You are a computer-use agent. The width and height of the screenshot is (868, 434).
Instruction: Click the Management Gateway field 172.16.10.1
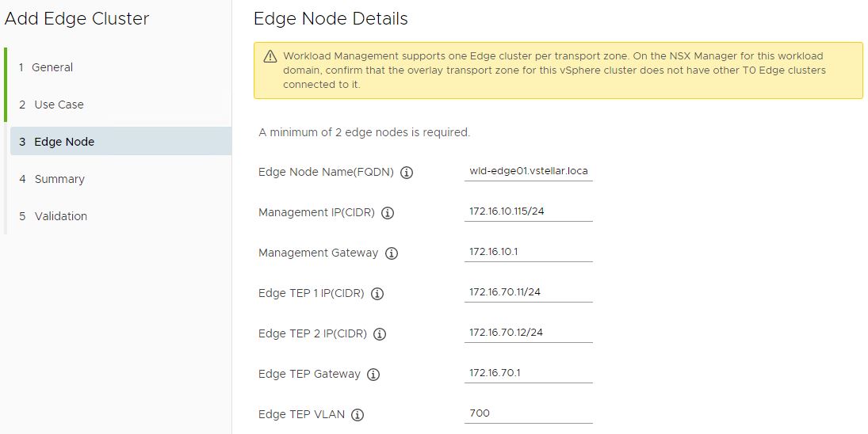pyautogui.click(x=529, y=252)
